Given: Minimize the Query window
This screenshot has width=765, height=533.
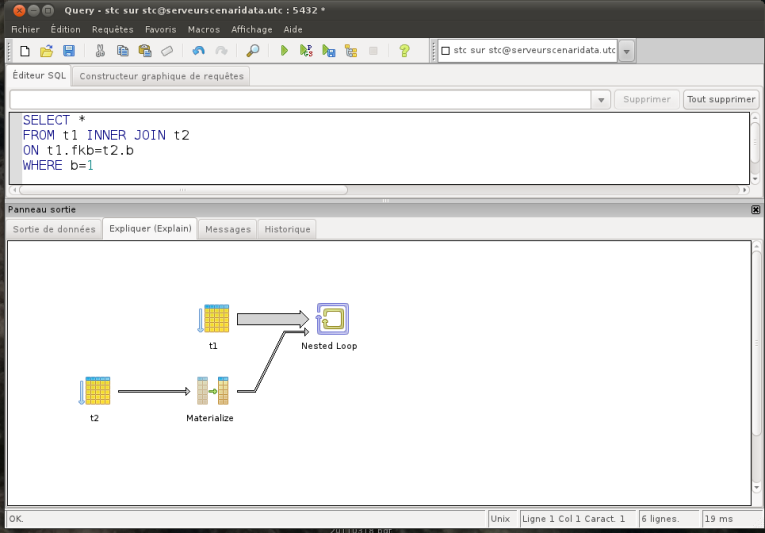Looking at the screenshot, I should pos(34,10).
